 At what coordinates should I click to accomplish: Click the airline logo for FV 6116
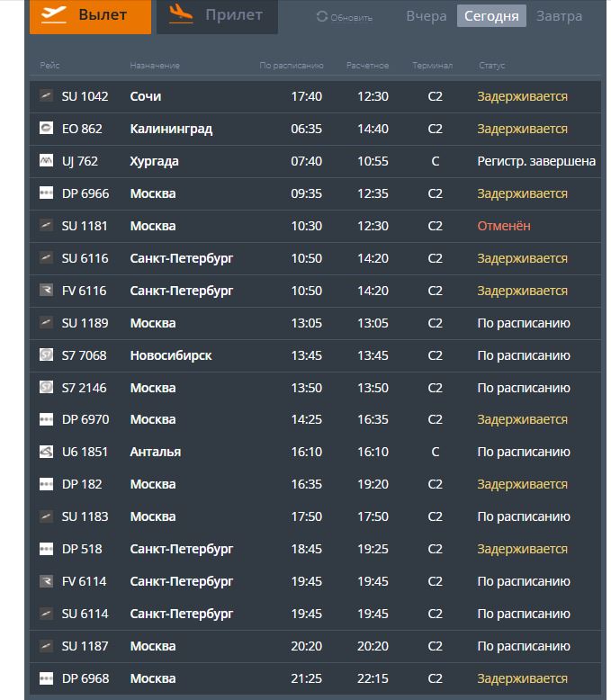(46, 291)
